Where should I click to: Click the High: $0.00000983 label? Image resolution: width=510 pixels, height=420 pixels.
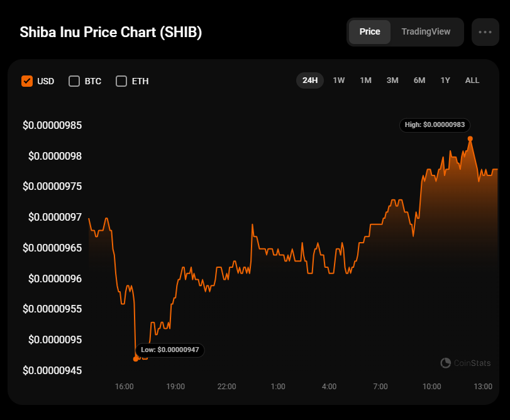tap(435, 125)
